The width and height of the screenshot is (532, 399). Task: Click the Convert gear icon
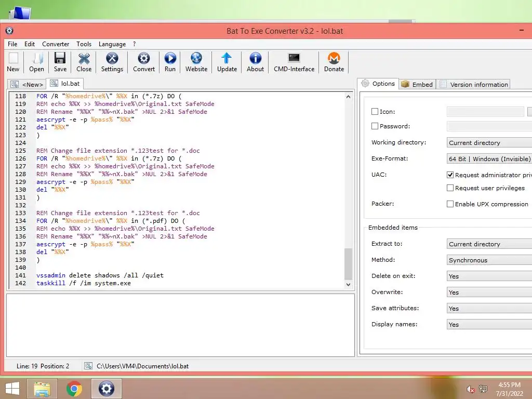pos(144,62)
